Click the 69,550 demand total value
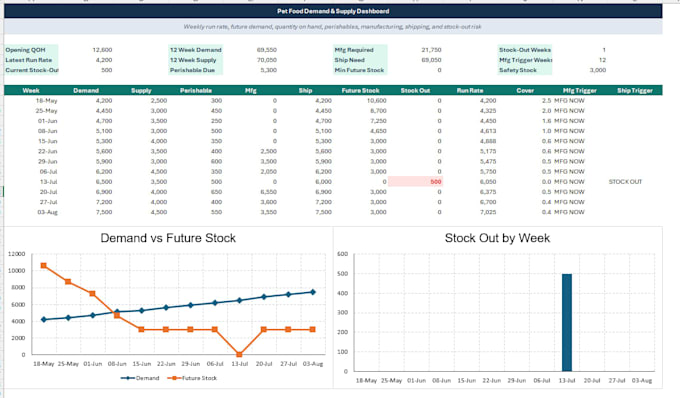 click(267, 50)
